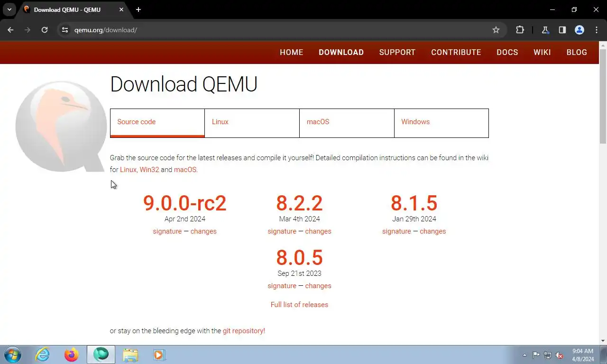View site information icon in address bar

tap(65, 30)
